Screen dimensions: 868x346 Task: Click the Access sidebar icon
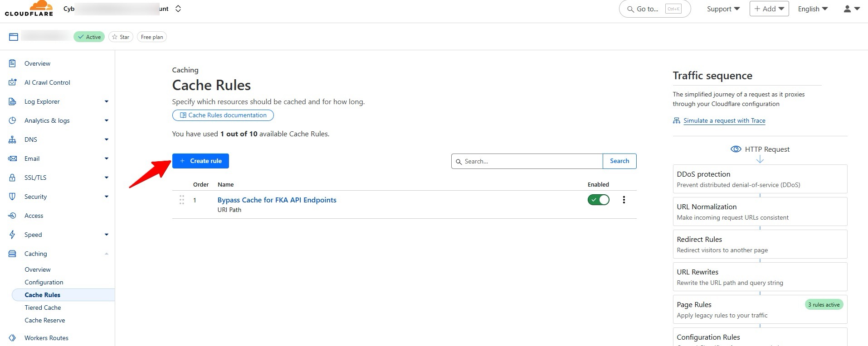pos(12,216)
